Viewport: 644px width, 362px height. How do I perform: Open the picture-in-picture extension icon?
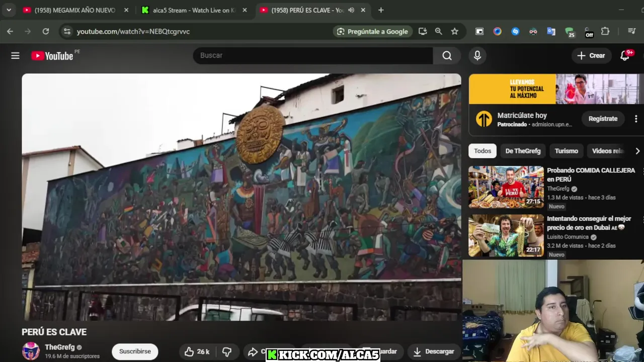pyautogui.click(x=479, y=31)
